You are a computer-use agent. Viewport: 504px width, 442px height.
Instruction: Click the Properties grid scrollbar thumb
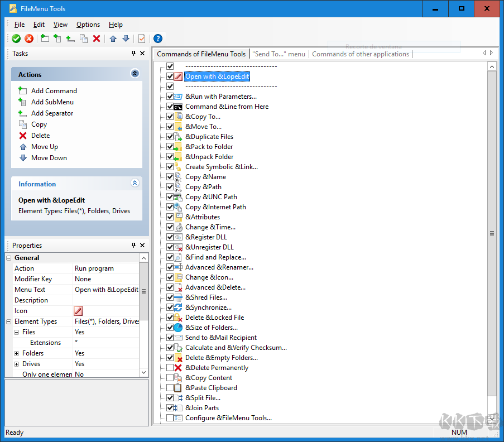[x=143, y=291]
